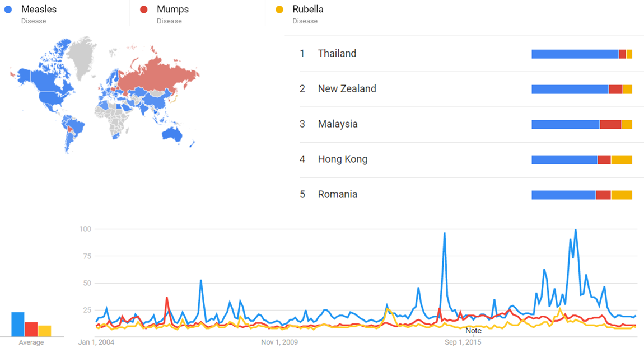Image resolution: width=644 pixels, height=348 pixels.
Task: Click the blue Measles average bar
Action: (x=18, y=325)
